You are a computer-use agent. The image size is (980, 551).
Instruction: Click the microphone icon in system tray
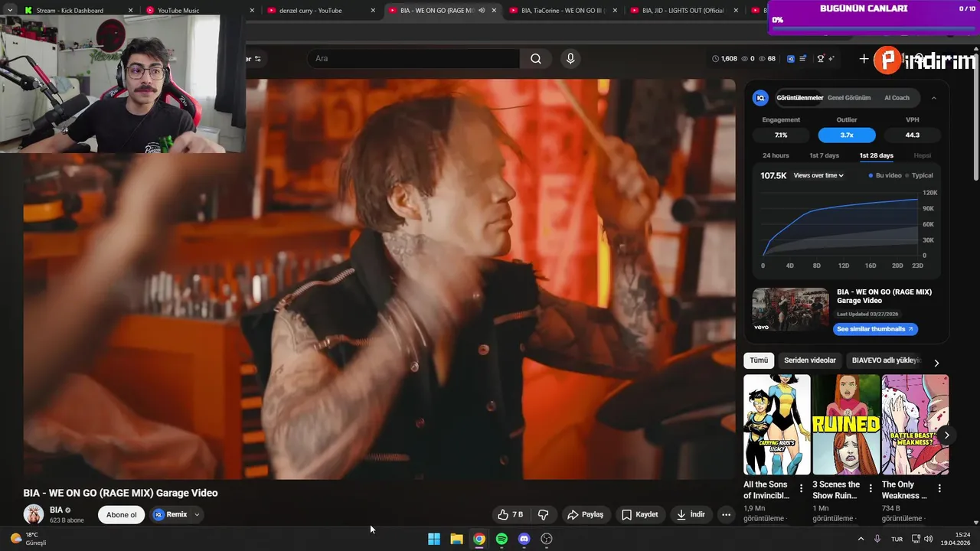(x=877, y=539)
